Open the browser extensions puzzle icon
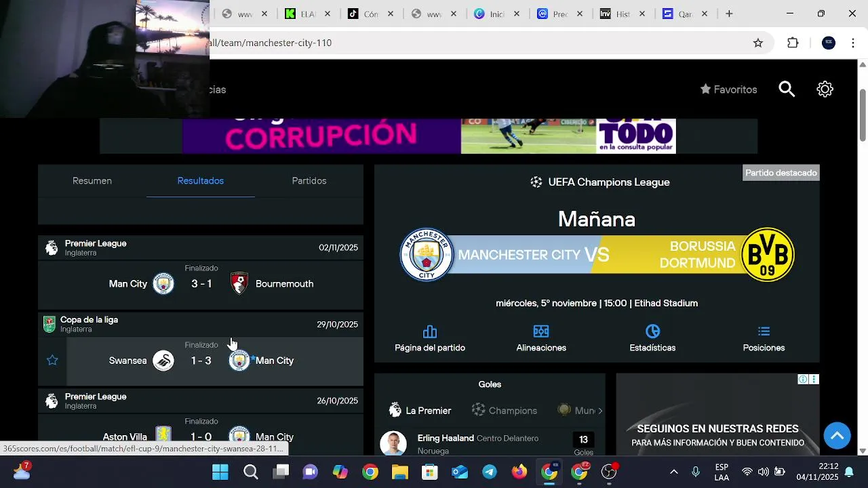 pos(793,43)
